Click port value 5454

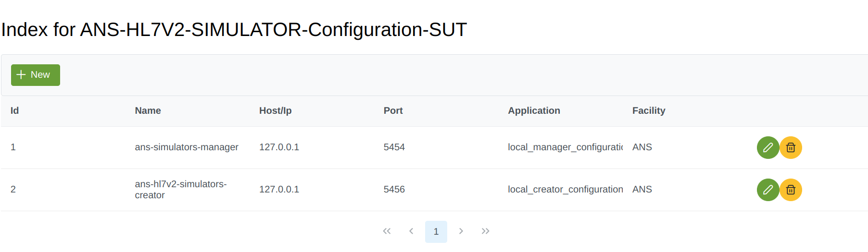click(x=394, y=147)
